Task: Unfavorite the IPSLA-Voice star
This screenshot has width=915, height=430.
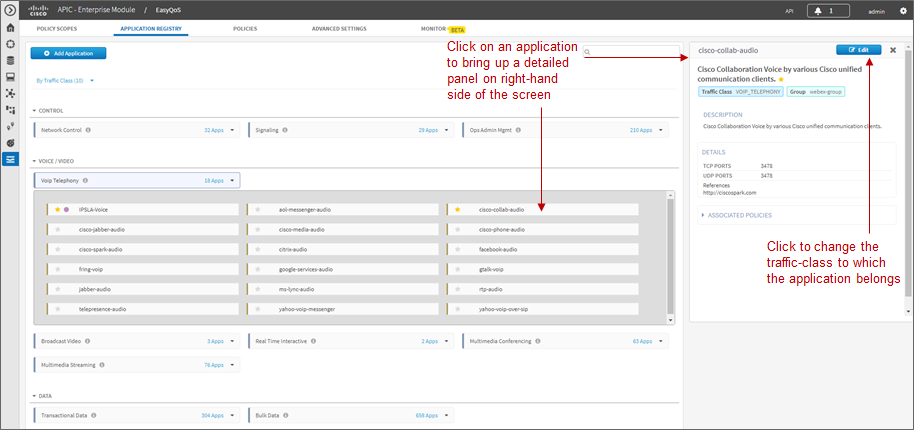Action: [x=58, y=209]
